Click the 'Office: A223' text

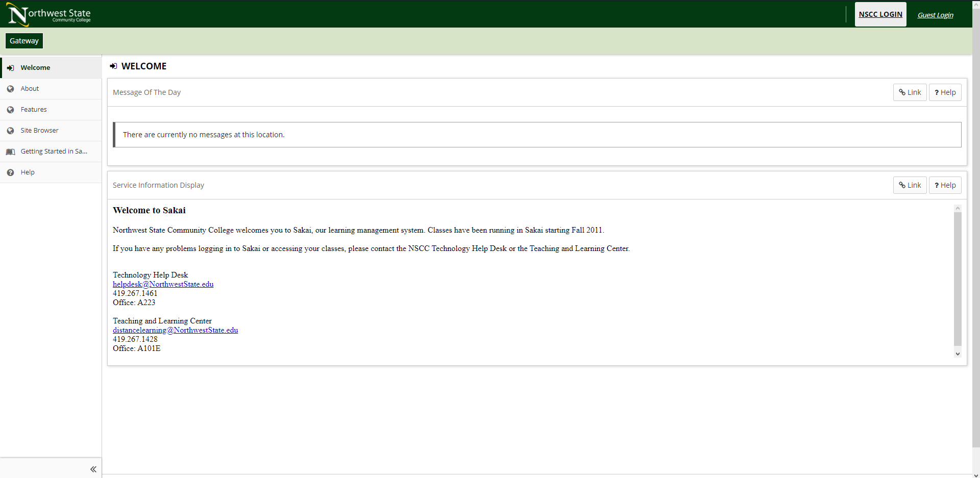pyautogui.click(x=134, y=303)
